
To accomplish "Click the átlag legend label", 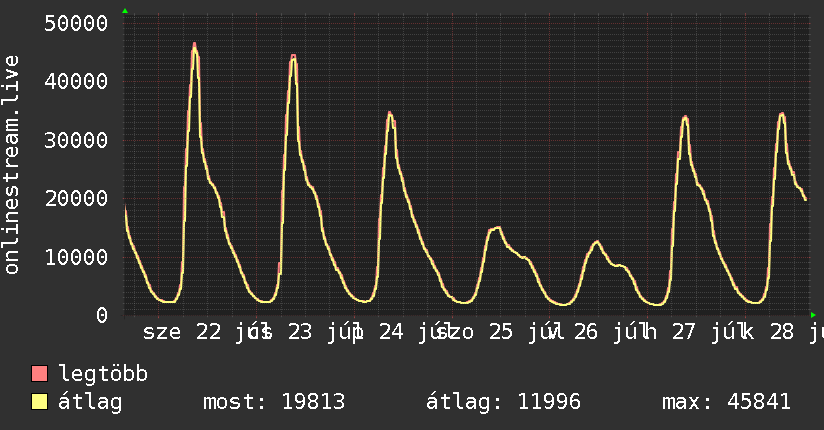I will pos(90,402).
